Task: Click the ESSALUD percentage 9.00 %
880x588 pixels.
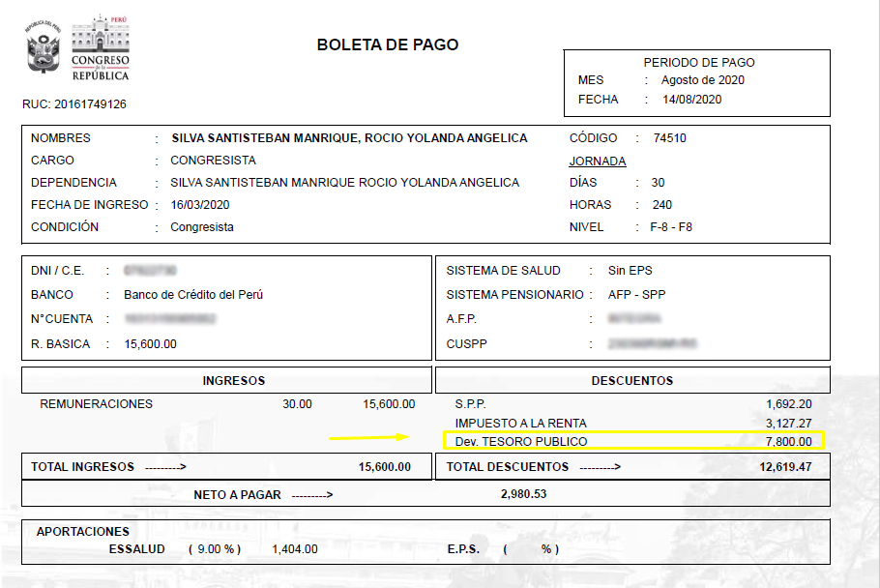Action: coord(215,549)
